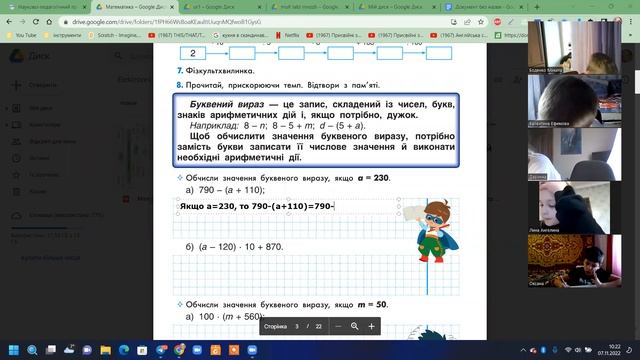Click the expression а) 790 – (a + 110)
This screenshot has height=360, width=640.
(225, 190)
